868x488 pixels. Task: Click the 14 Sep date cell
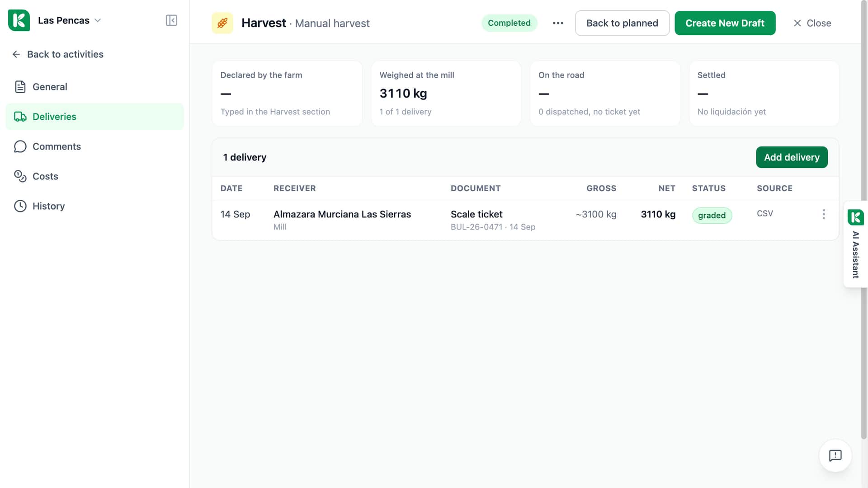pyautogui.click(x=235, y=214)
